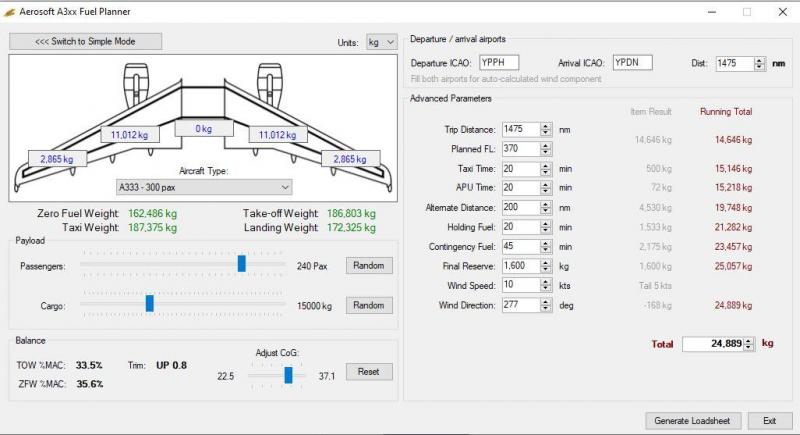Screen dimensions: 800x435
Task: Click the ZFW %MAC value 35.6%
Action: (x=90, y=384)
